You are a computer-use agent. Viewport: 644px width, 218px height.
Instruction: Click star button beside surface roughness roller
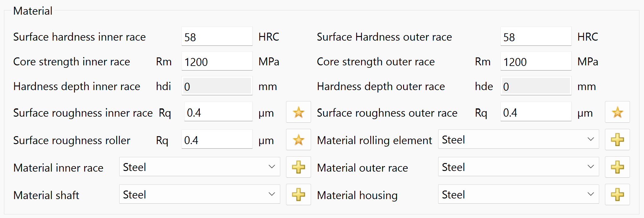[298, 140]
